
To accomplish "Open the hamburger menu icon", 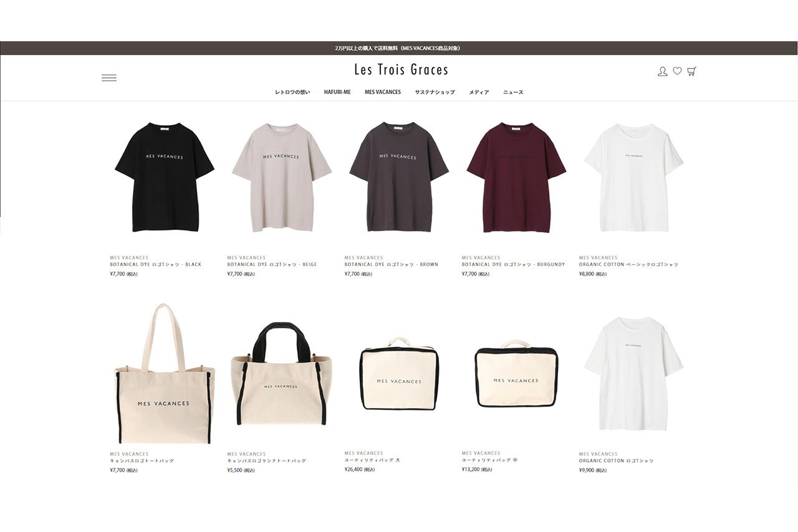I will coord(109,78).
